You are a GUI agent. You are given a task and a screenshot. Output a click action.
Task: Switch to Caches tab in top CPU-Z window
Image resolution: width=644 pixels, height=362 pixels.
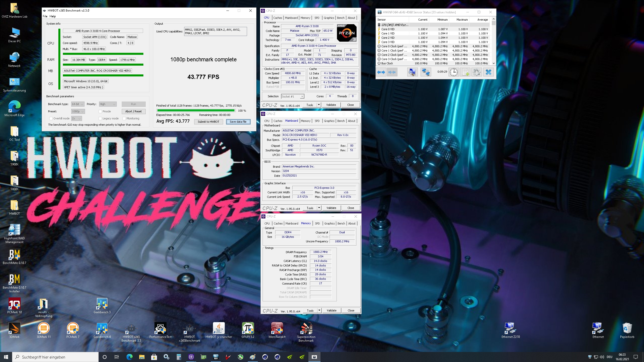click(x=277, y=18)
